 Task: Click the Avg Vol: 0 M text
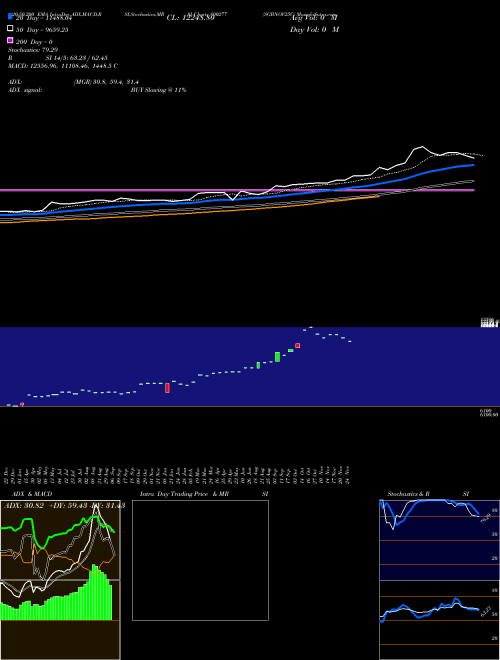(314, 18)
